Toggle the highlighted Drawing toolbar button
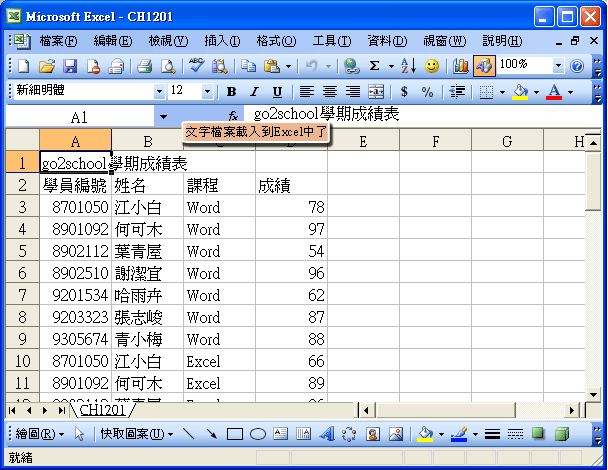The width and height of the screenshot is (608, 470). pos(484,66)
